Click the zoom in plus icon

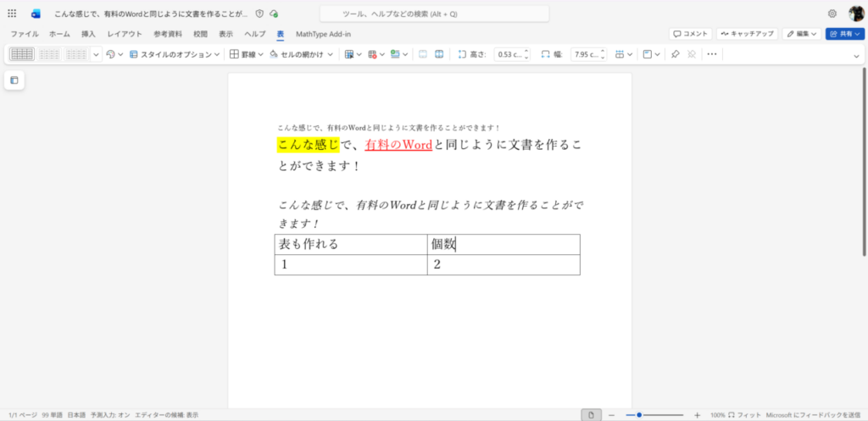click(x=697, y=415)
